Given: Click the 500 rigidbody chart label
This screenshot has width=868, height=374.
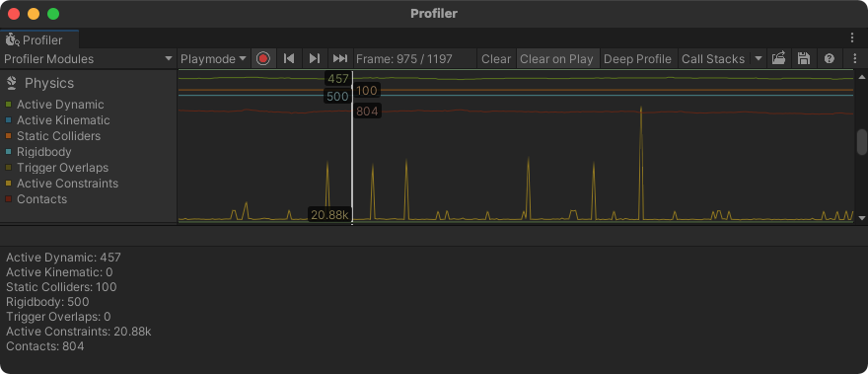Looking at the screenshot, I should [x=337, y=97].
